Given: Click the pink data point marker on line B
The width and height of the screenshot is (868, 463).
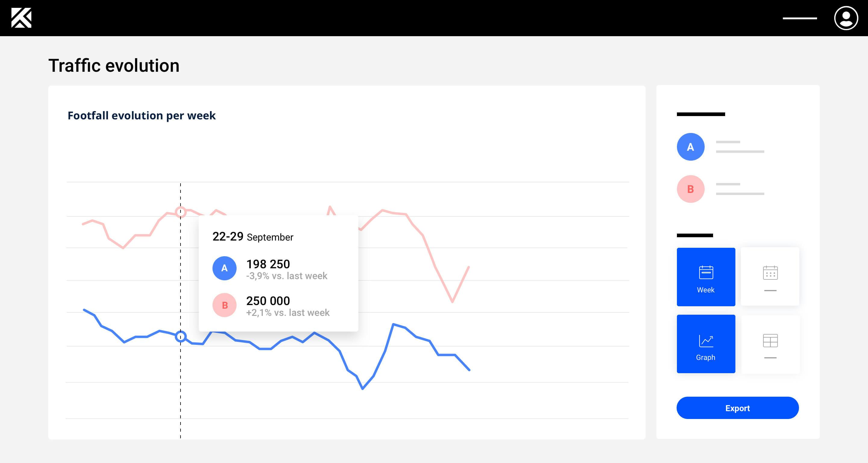Looking at the screenshot, I should (x=181, y=212).
